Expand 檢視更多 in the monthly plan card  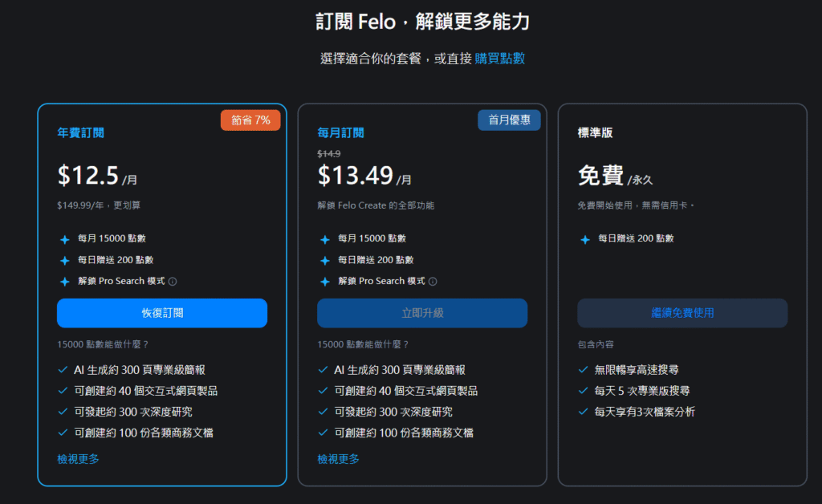(x=338, y=459)
